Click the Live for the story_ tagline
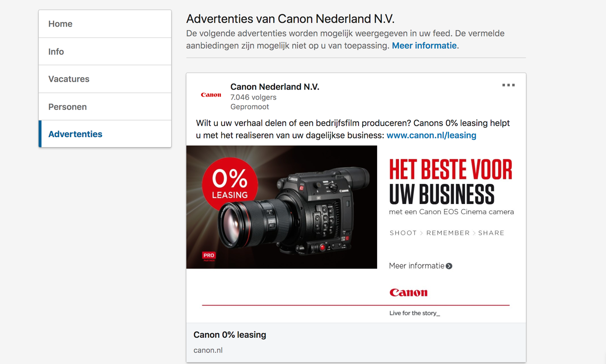606x364 pixels. pos(414,313)
